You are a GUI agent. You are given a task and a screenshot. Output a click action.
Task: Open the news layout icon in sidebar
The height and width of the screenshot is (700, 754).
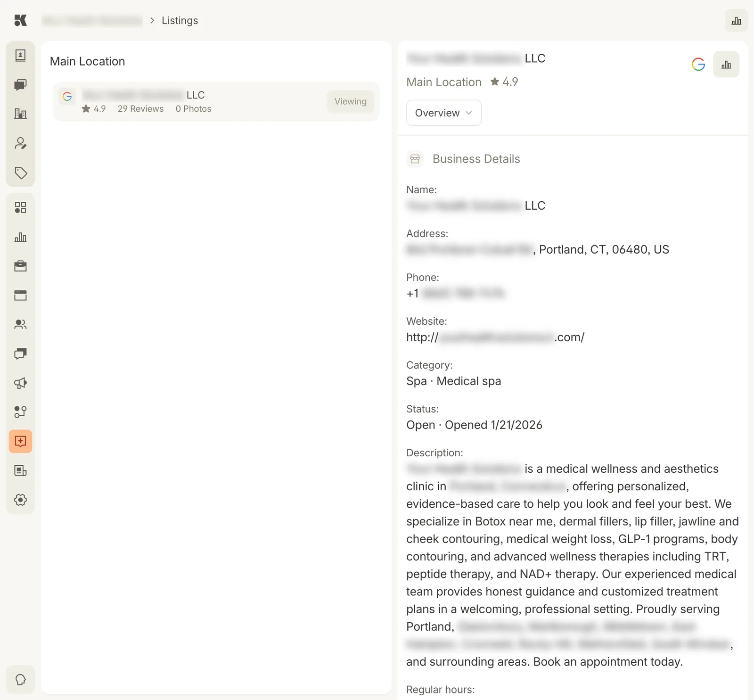(x=20, y=470)
